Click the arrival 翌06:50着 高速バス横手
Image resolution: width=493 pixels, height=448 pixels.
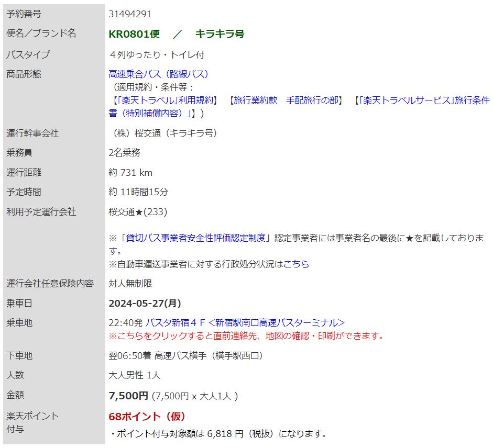point(186,356)
